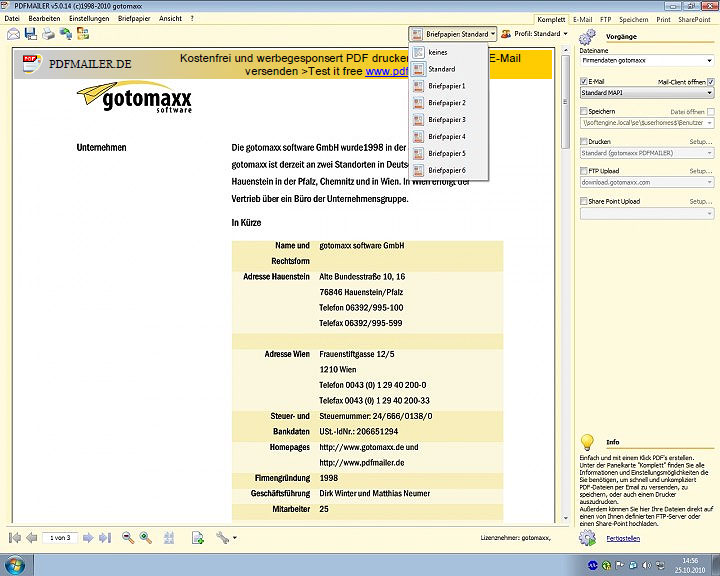Click the fit page view icon
This screenshot has height=576, width=720.
point(169,537)
